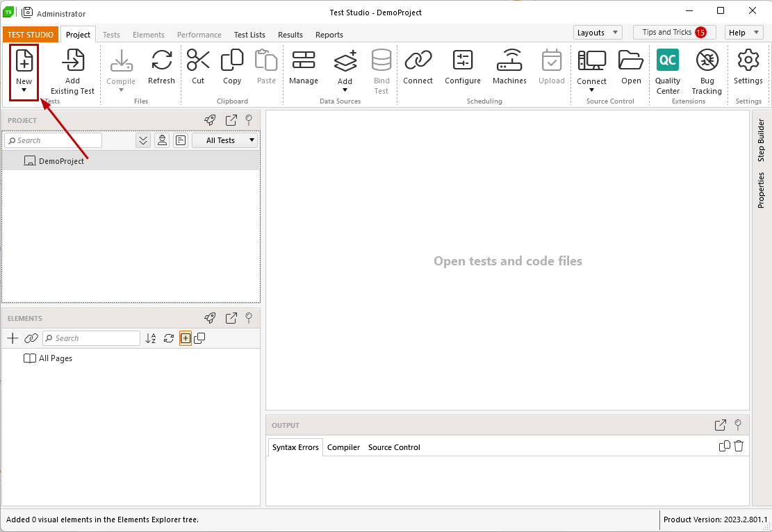Screen dimensions: 772x532
Task: Switch to the Project ribbon tab
Action: [x=79, y=35]
